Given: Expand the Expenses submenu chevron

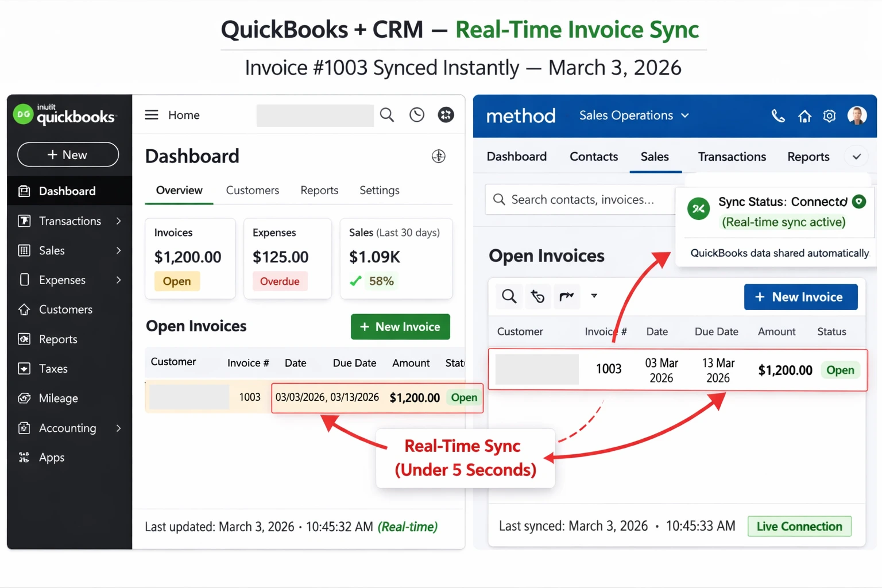Looking at the screenshot, I should click(118, 280).
